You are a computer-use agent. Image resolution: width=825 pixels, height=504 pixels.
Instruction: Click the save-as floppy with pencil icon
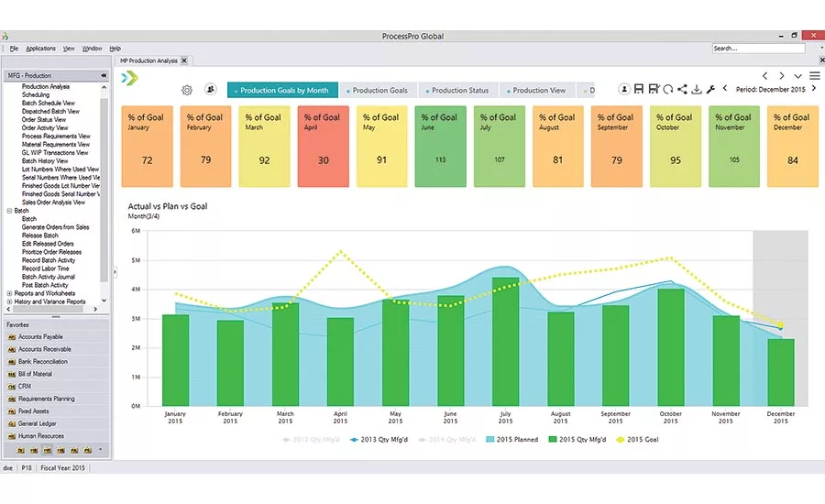pyautogui.click(x=654, y=90)
